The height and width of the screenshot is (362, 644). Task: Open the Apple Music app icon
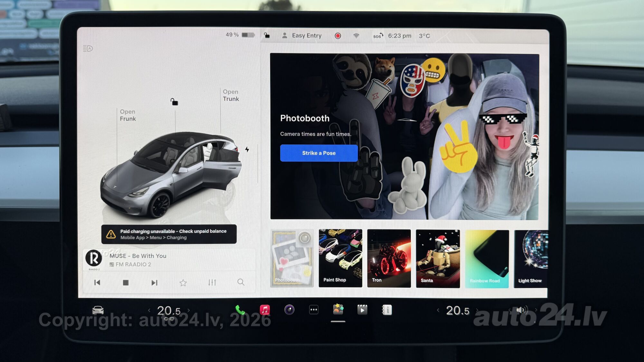265,310
